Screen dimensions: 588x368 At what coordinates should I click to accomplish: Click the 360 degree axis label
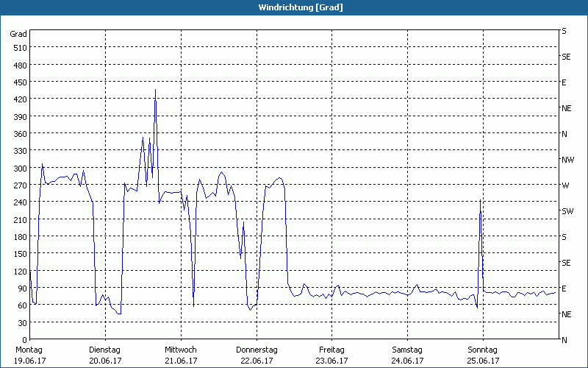18,134
